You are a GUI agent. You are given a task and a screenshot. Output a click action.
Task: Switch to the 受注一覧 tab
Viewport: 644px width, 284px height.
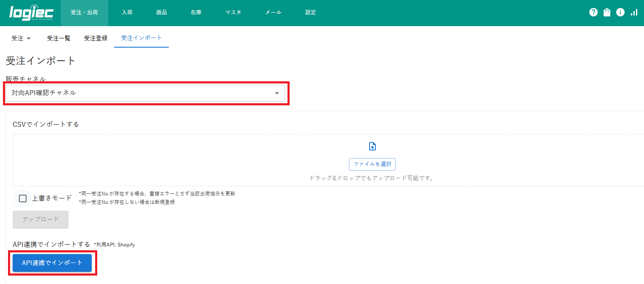59,38
